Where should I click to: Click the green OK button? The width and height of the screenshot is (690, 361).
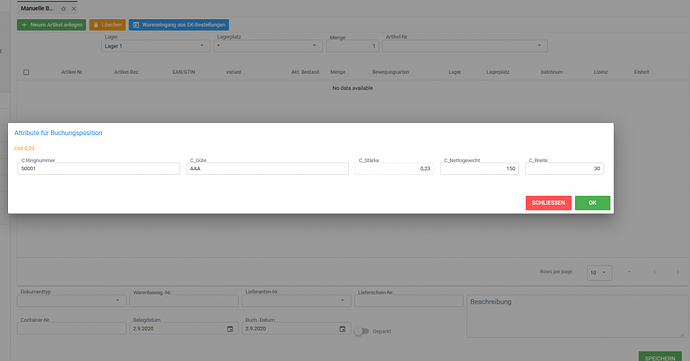pos(592,203)
